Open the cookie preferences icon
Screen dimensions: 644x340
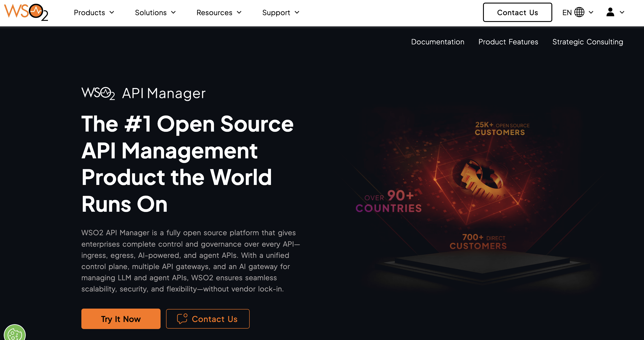15,333
